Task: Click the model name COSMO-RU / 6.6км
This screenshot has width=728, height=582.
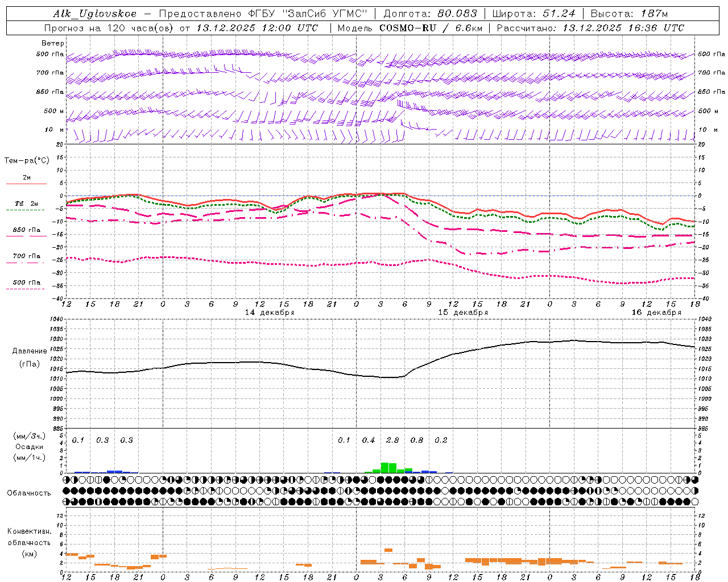Action: click(431, 28)
